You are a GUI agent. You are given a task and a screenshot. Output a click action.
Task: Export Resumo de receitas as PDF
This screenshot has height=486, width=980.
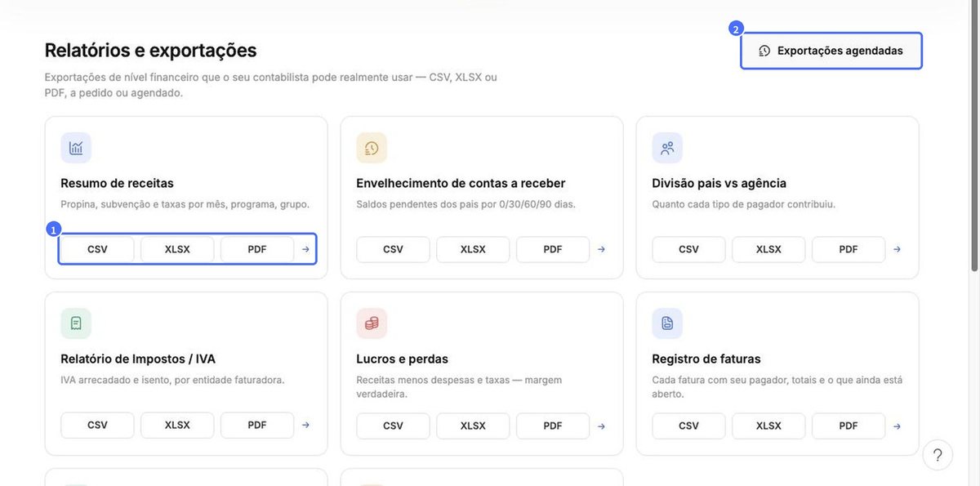click(257, 249)
